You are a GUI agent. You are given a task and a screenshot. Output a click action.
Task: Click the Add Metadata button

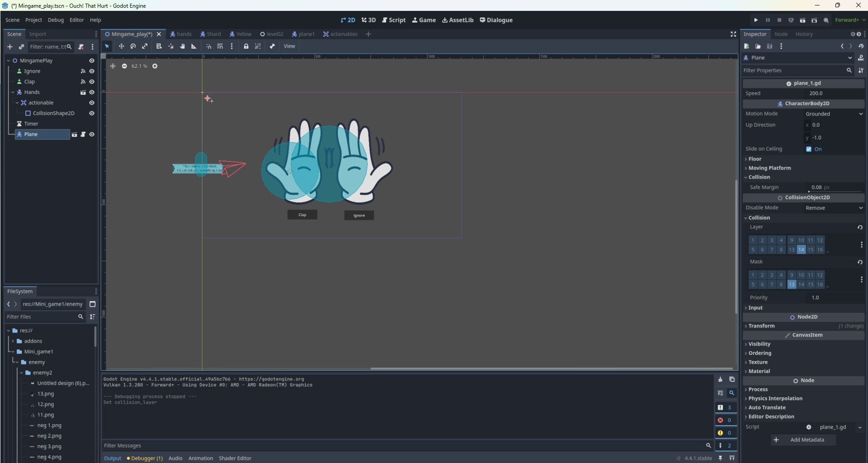point(804,440)
